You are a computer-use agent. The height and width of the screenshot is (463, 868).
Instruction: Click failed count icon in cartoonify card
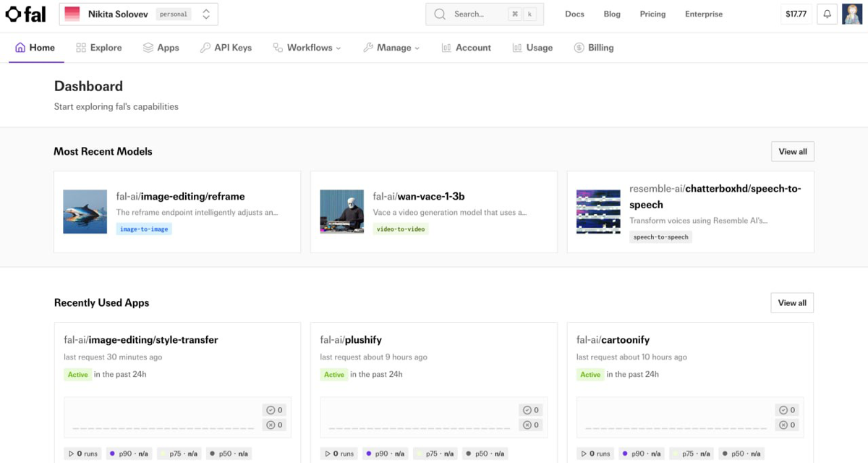tap(783, 425)
